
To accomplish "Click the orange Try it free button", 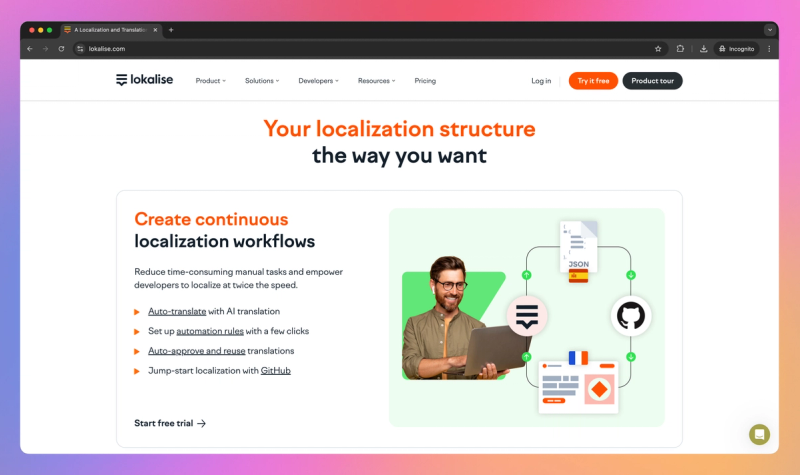I will (x=593, y=81).
